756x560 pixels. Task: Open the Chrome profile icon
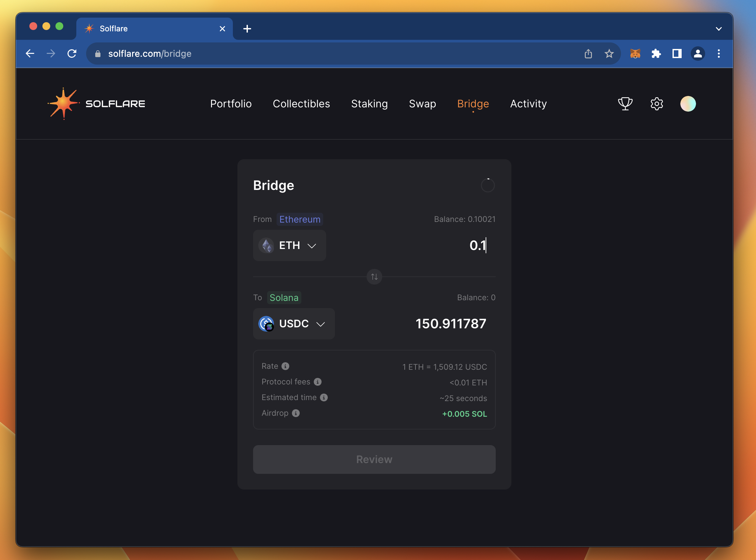(x=698, y=54)
